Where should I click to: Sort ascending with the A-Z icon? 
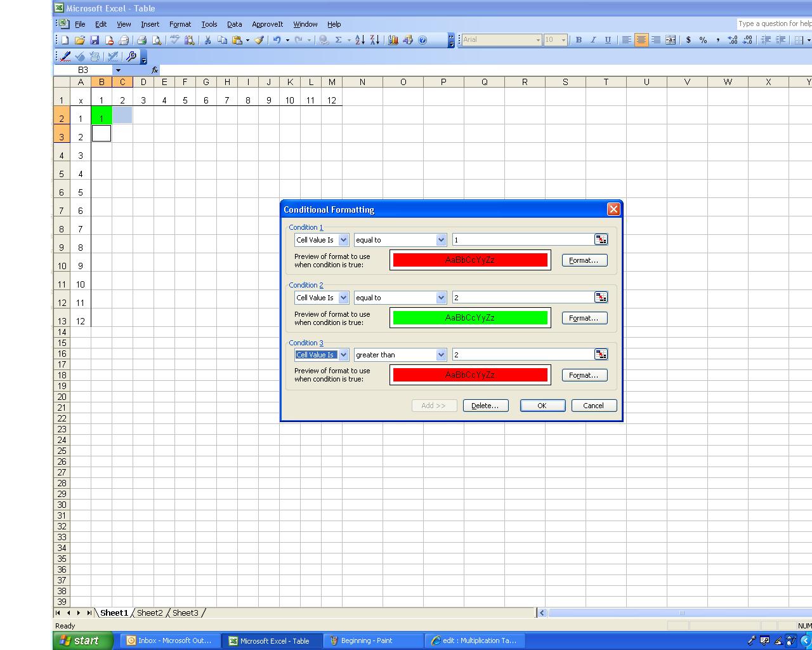[x=360, y=40]
